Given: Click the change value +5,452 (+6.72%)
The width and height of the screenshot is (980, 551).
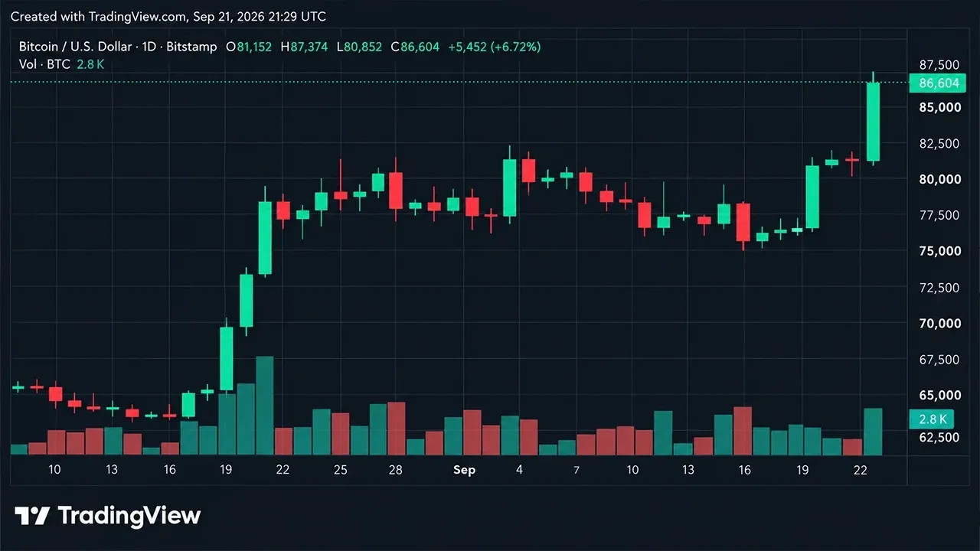Looking at the screenshot, I should (495, 47).
